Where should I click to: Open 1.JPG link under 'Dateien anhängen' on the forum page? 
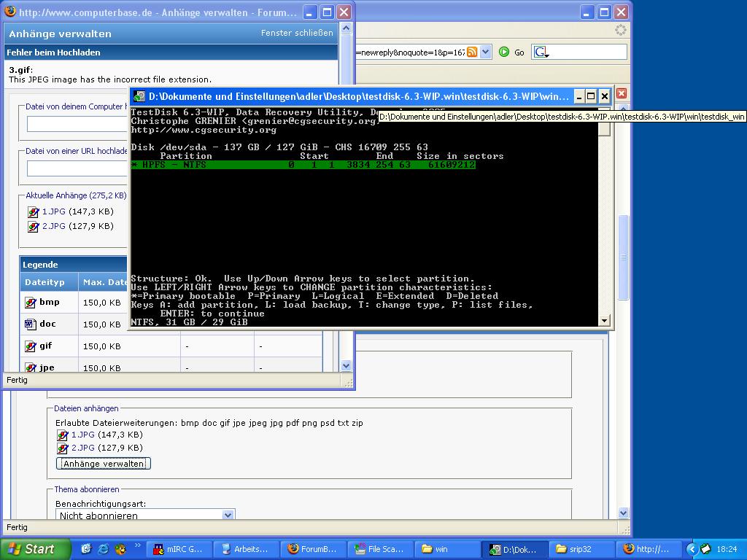[83, 435]
